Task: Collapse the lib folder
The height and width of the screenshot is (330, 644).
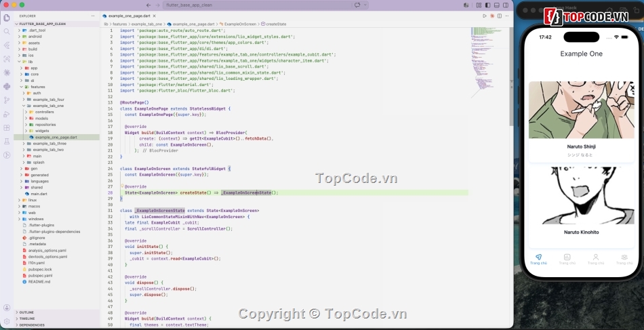Action: [x=57, y=62]
